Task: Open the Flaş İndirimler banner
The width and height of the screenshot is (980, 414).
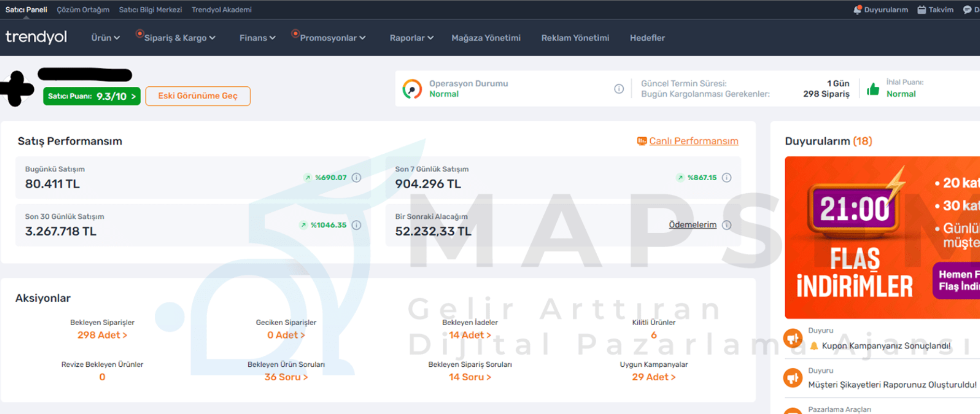Action: 882,237
